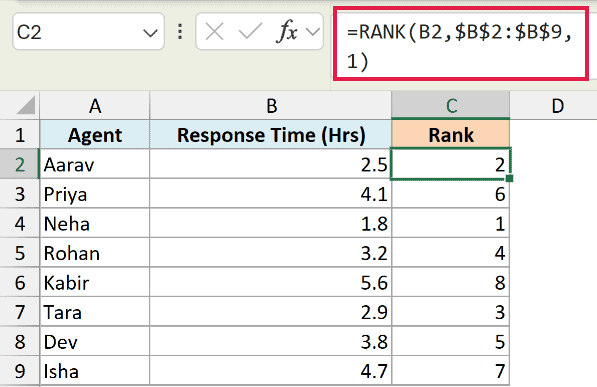Click response time 4.1 cell
The height and width of the screenshot is (387, 597).
point(271,194)
